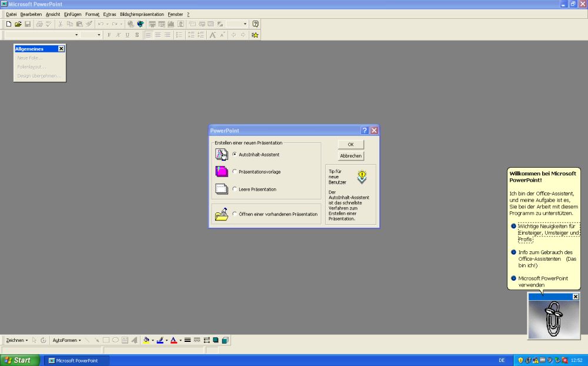
Task: Click the Increase Font Size icon
Action: pyautogui.click(x=213, y=35)
